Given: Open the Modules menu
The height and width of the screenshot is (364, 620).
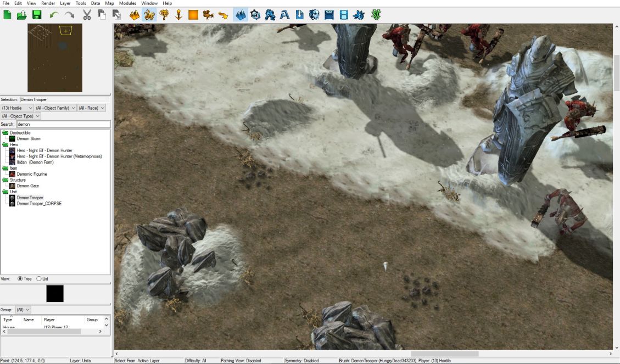Looking at the screenshot, I should click(128, 3).
